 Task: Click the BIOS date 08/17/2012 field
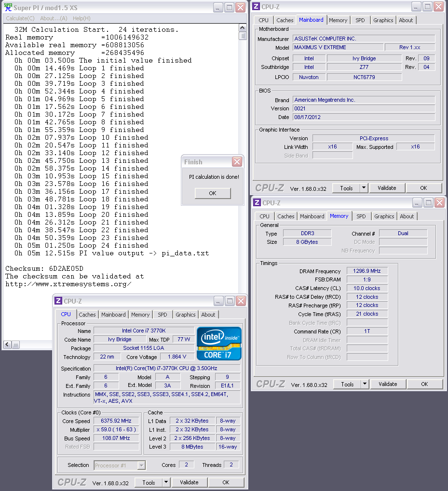coord(364,117)
